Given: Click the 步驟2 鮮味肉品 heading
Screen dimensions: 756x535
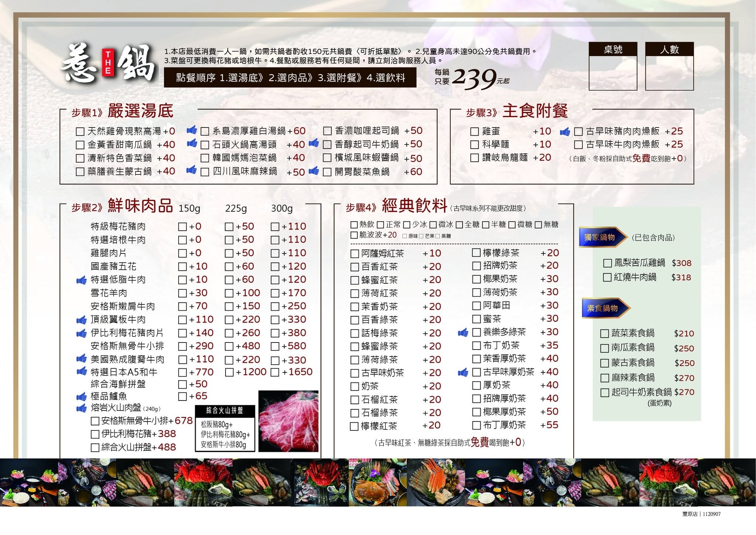Looking at the screenshot, I should pyautogui.click(x=122, y=206).
